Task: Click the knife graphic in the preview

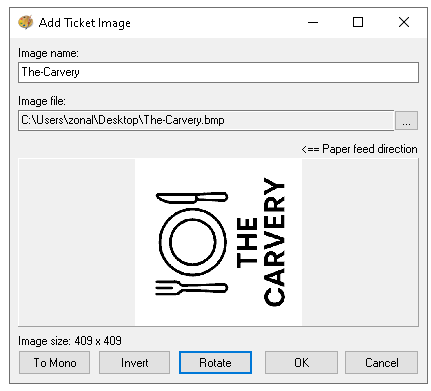Action: tap(192, 198)
